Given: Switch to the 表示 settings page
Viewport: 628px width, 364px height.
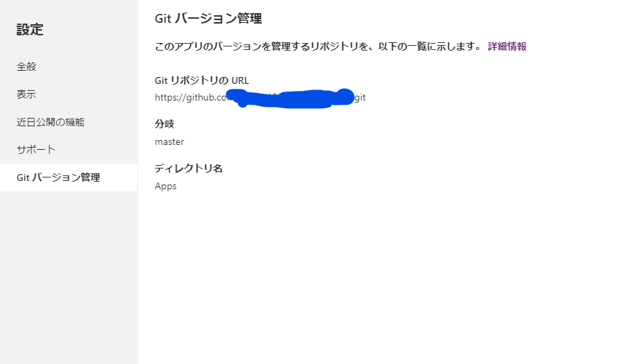Looking at the screenshot, I should coord(26,94).
